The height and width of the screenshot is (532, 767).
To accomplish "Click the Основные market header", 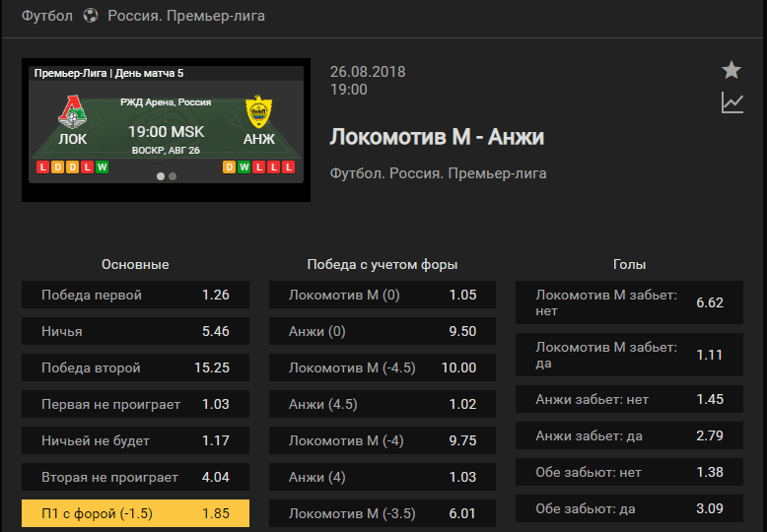I will click(x=135, y=265).
